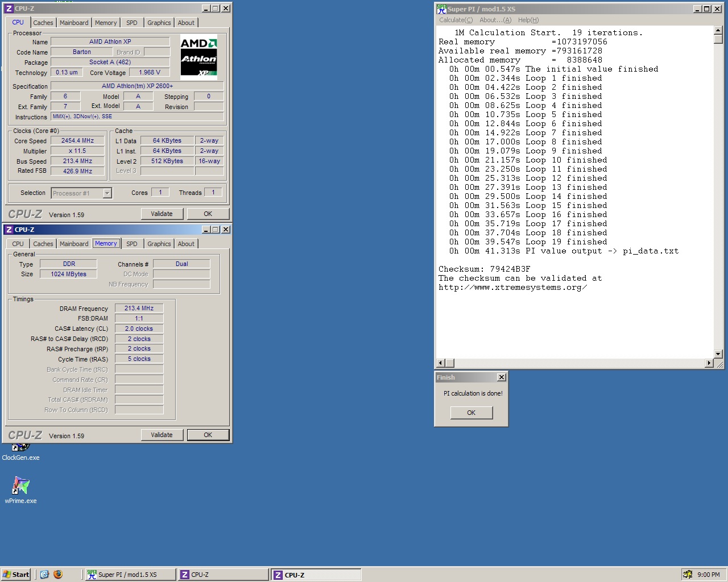This screenshot has width=728, height=582.
Task: Click the Code Name value Barton
Action: pyautogui.click(x=81, y=52)
